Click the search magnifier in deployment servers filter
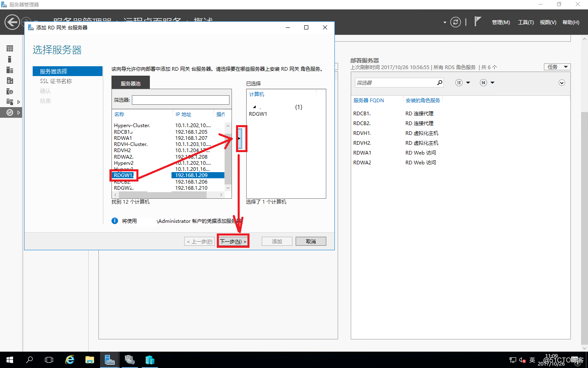The image size is (588, 368). 440,83
